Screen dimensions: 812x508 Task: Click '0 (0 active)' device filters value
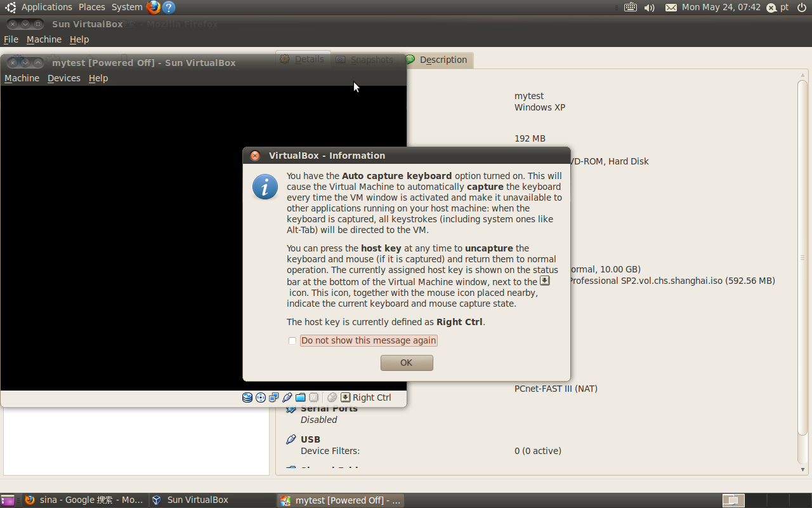[x=538, y=451]
